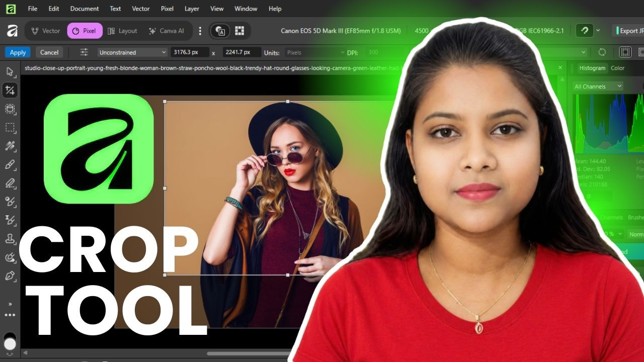Select the Paint Brush tool
Screen dimensions: 644x362
(x=10, y=164)
